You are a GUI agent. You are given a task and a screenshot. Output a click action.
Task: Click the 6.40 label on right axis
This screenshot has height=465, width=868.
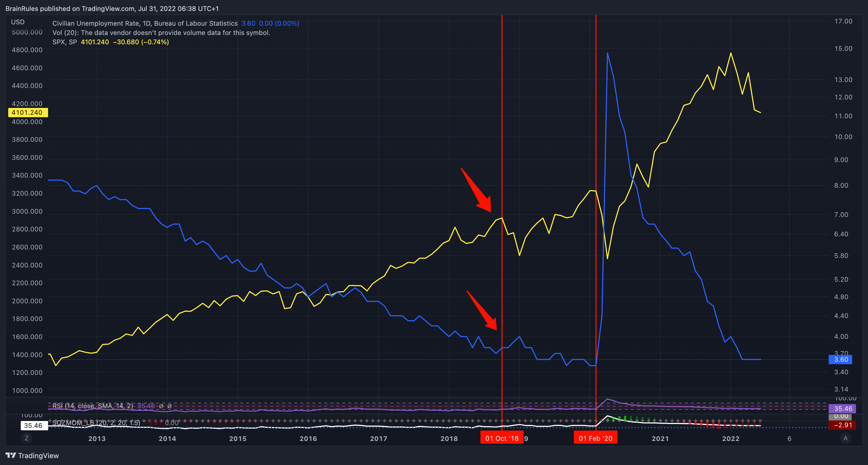click(x=841, y=234)
